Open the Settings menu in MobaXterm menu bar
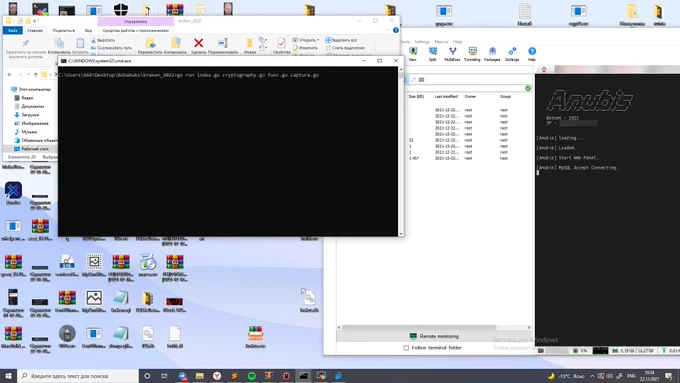This screenshot has height=383, width=680. pyautogui.click(x=422, y=42)
